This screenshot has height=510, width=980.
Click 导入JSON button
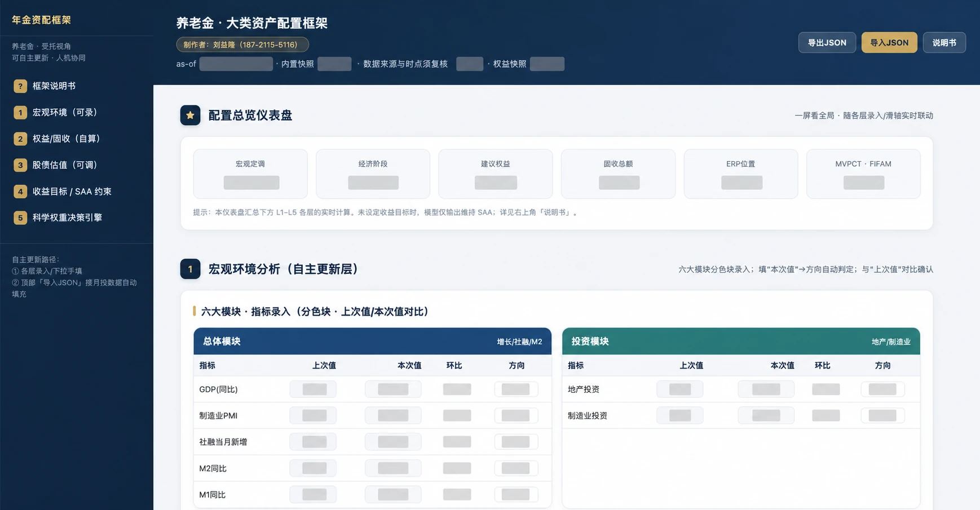tap(889, 42)
